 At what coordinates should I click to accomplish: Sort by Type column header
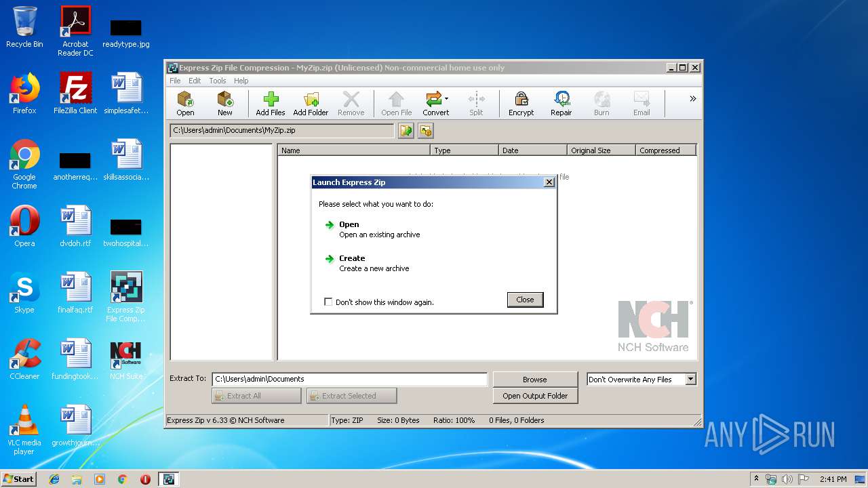[465, 150]
